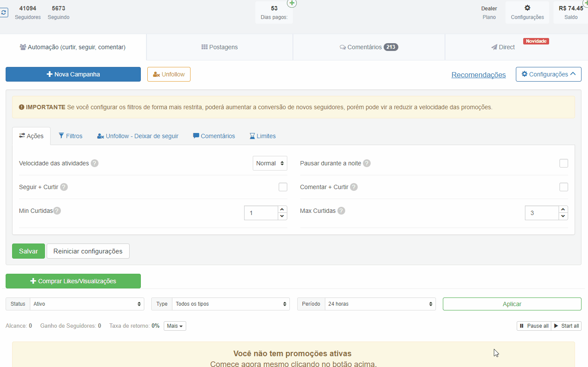Open Comentários settings sub-tab
Image resolution: width=588 pixels, height=367 pixels.
pyautogui.click(x=214, y=136)
